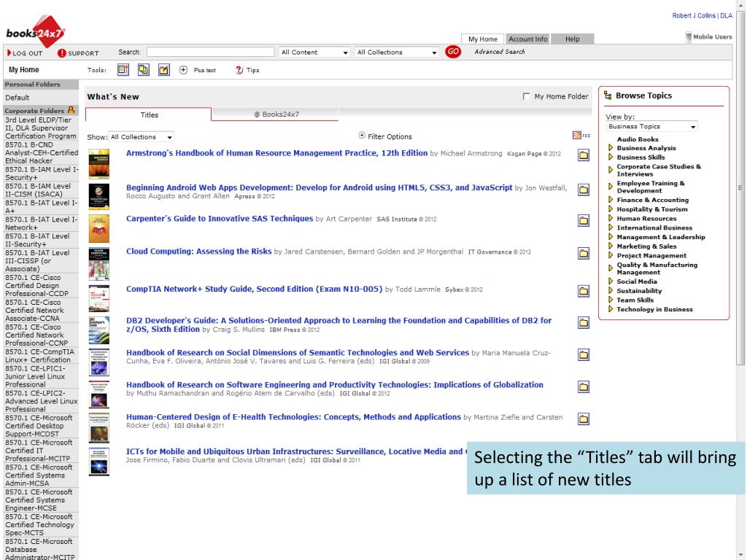Open the Account Info tab
747x560 pixels.
coord(527,39)
